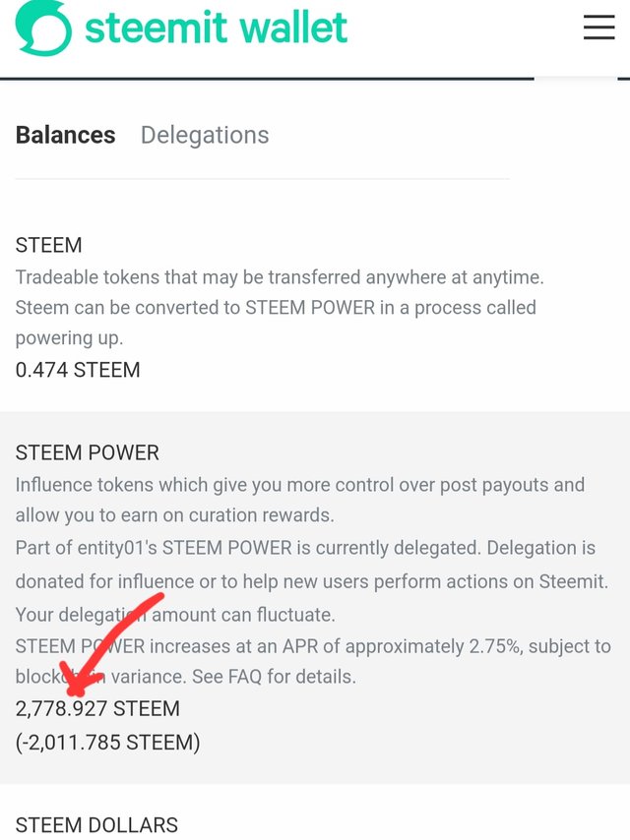Click the 'Part of entity01's STEEM POWER' line
The width and height of the screenshot is (630, 840).
305,548
